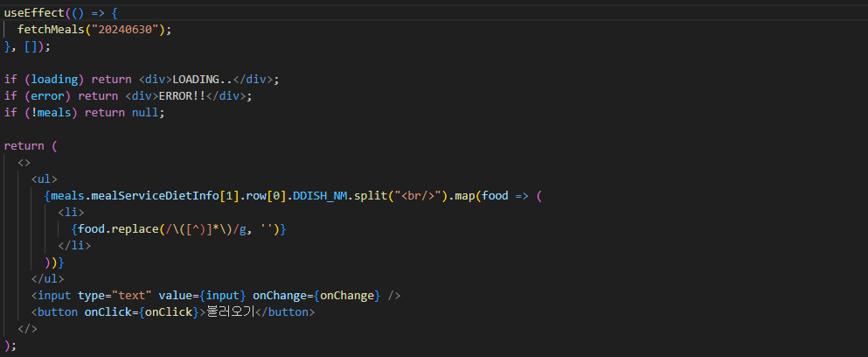Image resolution: width=868 pixels, height=357 pixels.
Task: Click the "<br/>" split string
Action: coord(416,196)
